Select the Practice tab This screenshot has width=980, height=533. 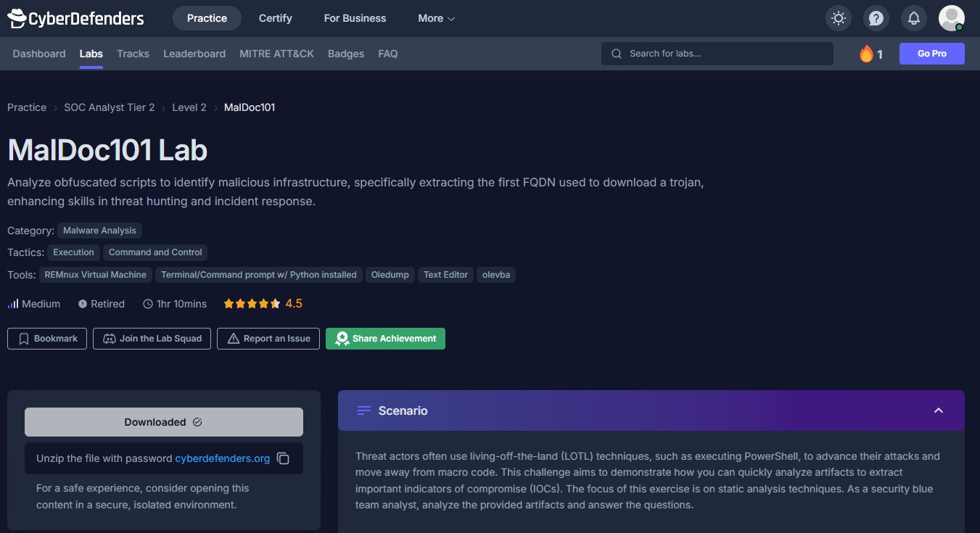207,18
